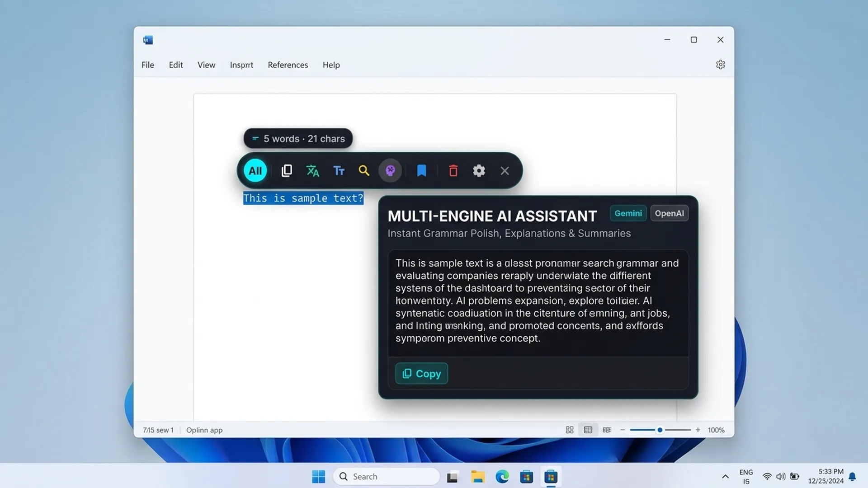Click the 5 words · 21 chars badge
This screenshot has width=868, height=488.
coord(298,139)
